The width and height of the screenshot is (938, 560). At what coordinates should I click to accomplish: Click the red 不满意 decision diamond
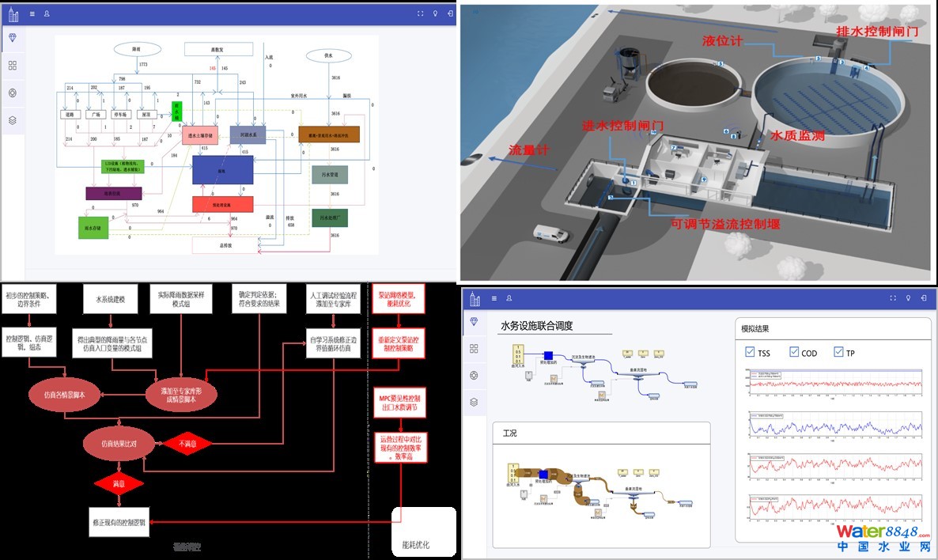coord(187,445)
